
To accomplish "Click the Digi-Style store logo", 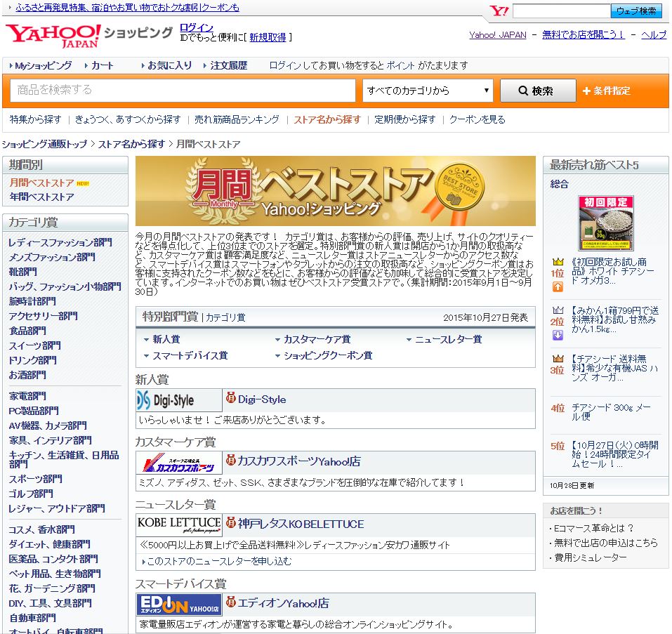I will 179,400.
